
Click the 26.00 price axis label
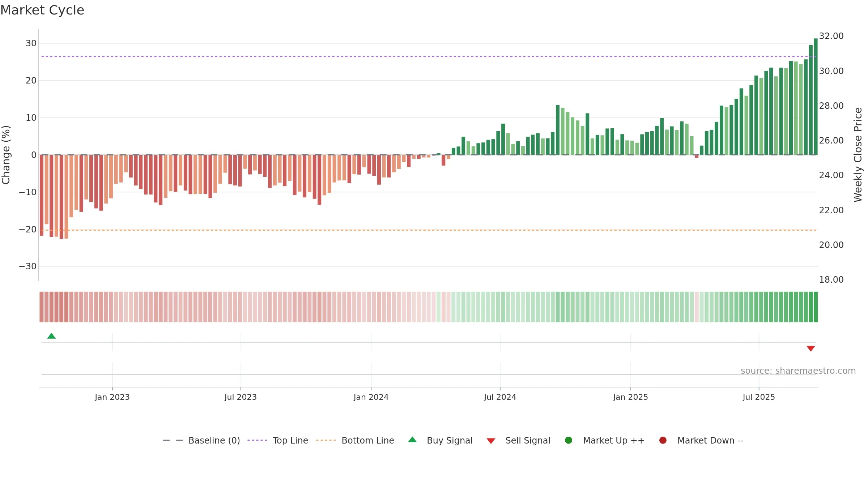point(831,141)
